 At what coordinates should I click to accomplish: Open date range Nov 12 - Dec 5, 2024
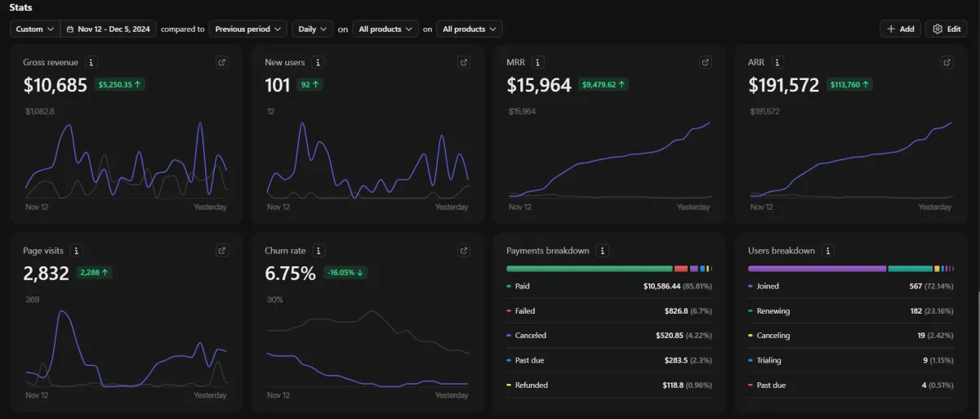click(x=109, y=29)
